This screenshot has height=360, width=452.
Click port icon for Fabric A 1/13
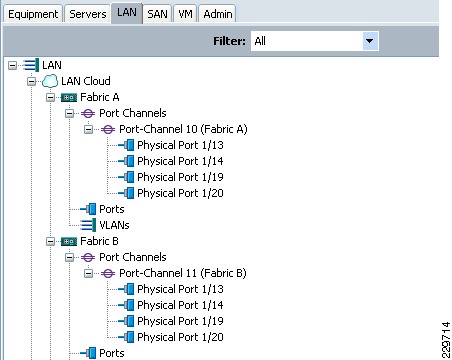coord(126,145)
